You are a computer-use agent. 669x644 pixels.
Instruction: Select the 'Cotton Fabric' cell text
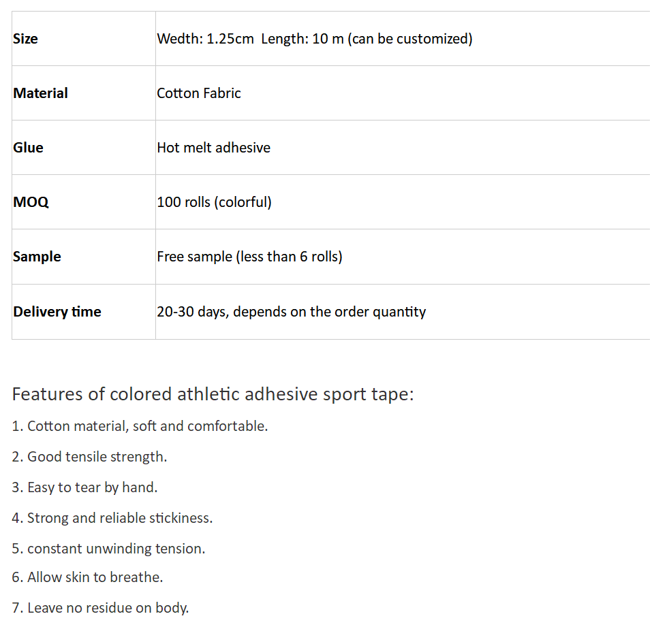tap(199, 93)
